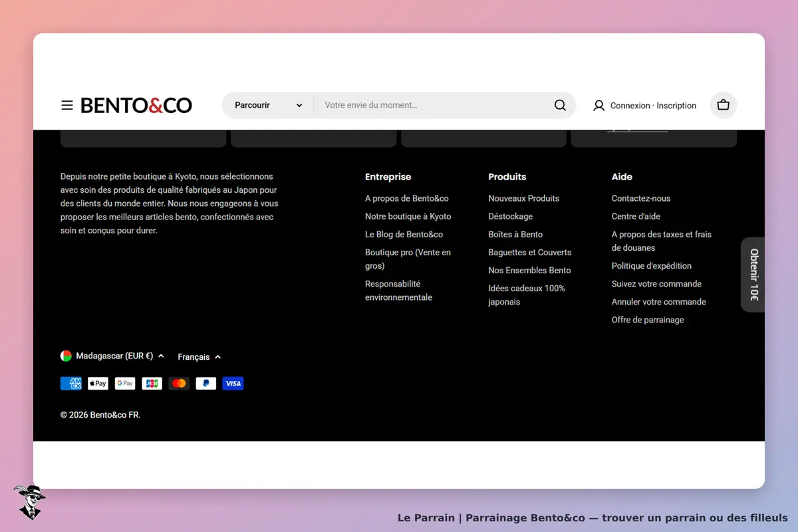Click the search field 'Votre envie du moment...'
This screenshot has width=798, height=532.
(x=434, y=105)
